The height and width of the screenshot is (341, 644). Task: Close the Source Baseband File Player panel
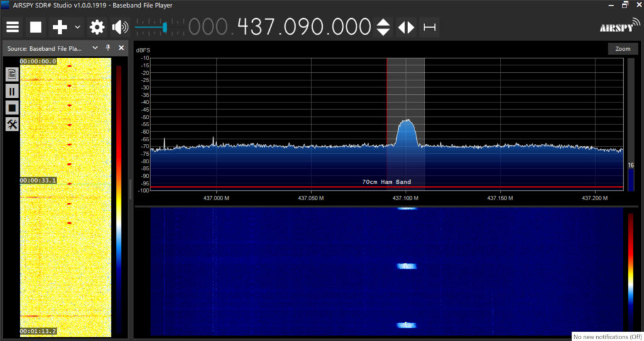[x=121, y=48]
